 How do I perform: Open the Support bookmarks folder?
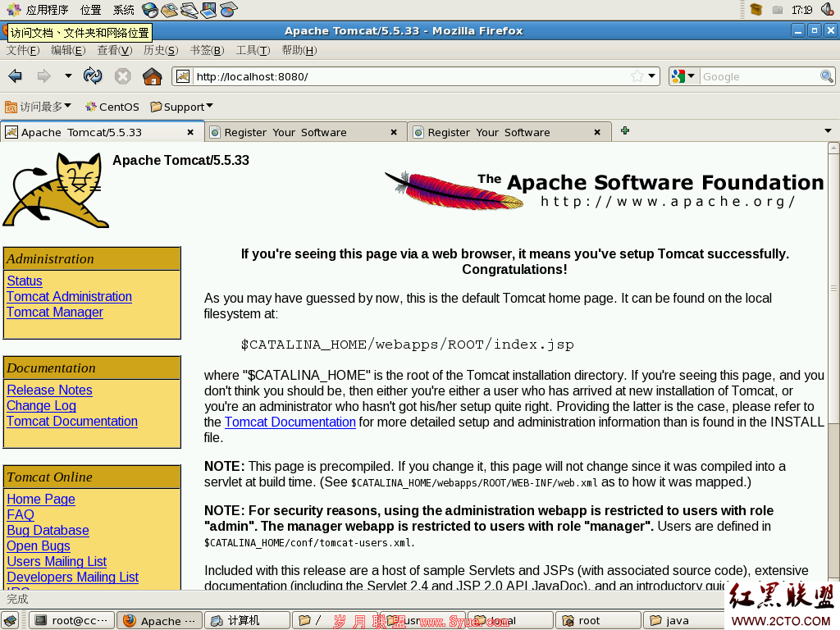[181, 107]
